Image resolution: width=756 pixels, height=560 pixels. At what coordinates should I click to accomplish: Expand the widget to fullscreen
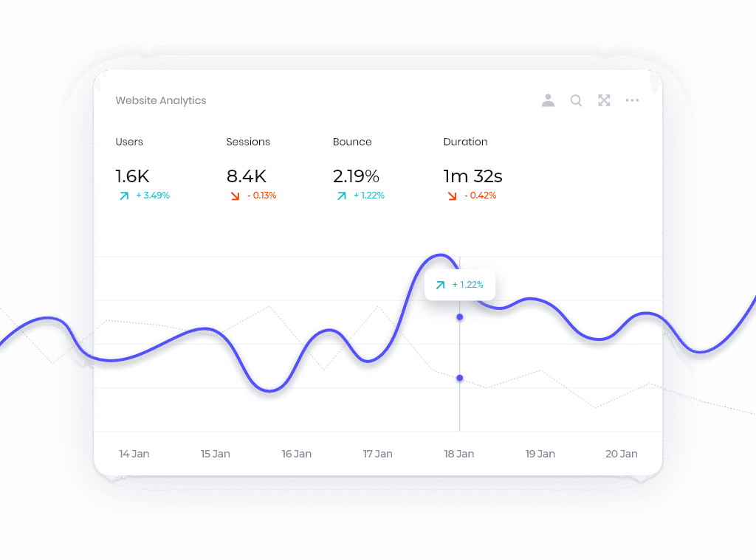click(x=604, y=100)
